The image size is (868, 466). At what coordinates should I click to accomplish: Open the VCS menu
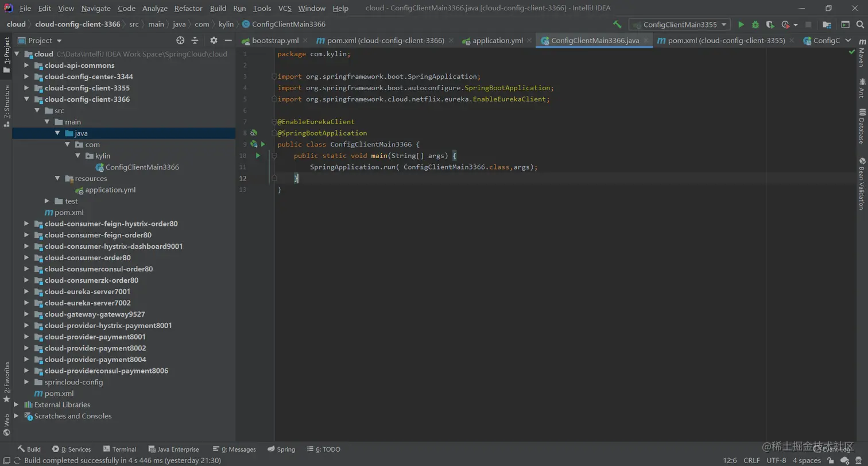(285, 8)
